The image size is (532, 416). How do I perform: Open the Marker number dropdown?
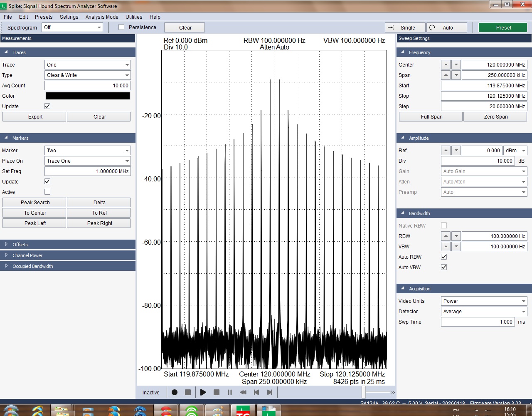click(x=88, y=151)
